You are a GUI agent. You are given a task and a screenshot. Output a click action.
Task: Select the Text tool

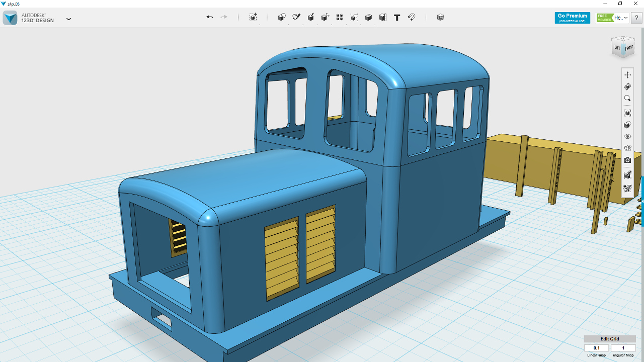[397, 17]
